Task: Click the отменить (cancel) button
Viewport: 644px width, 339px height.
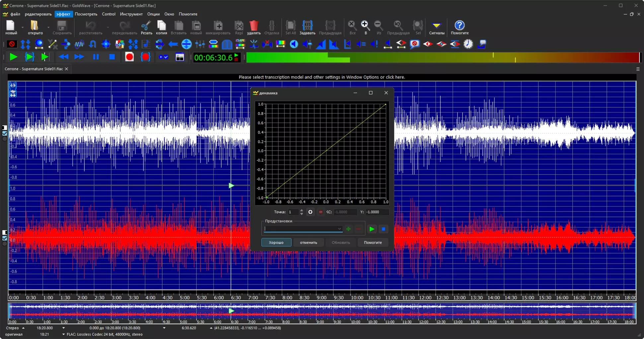Action: (x=308, y=243)
